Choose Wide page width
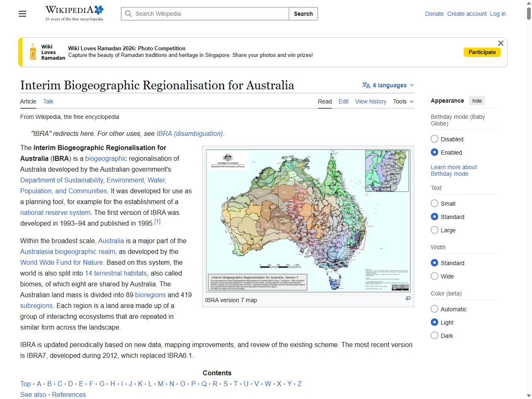 [434, 276]
